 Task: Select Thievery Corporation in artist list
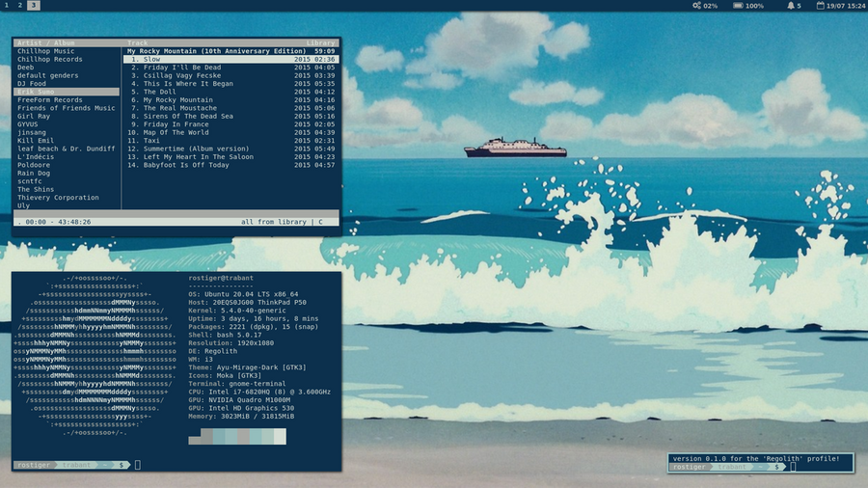click(x=58, y=198)
